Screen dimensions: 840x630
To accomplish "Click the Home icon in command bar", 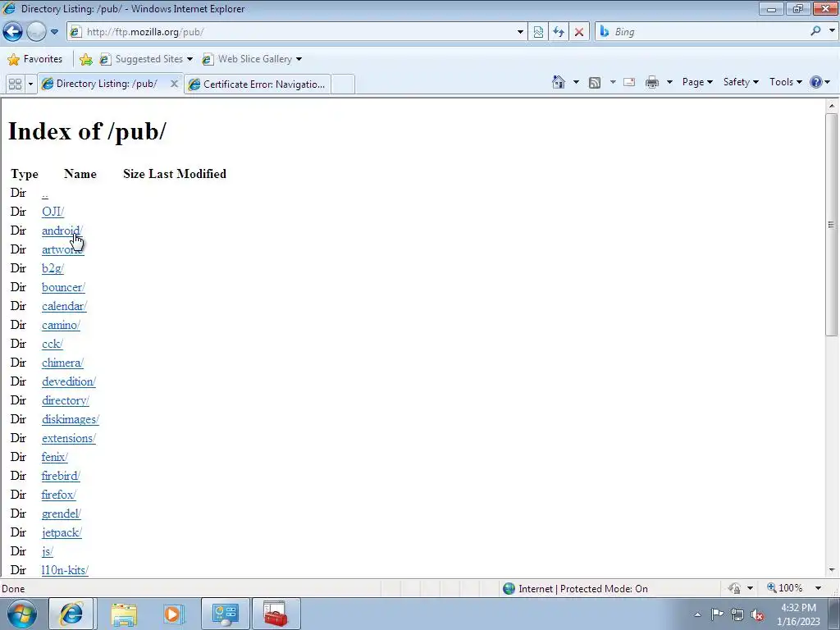I will point(559,82).
